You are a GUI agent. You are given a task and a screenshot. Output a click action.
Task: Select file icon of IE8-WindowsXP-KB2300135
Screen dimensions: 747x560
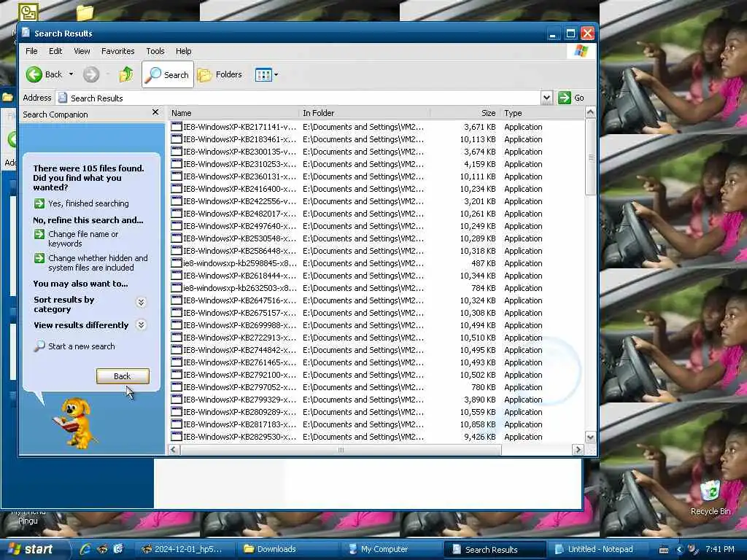point(177,152)
